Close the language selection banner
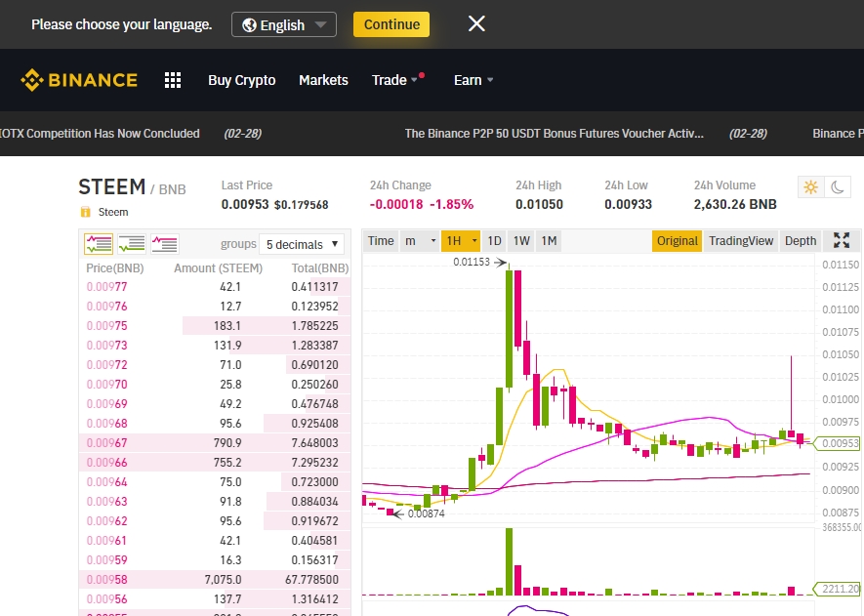 tap(476, 23)
